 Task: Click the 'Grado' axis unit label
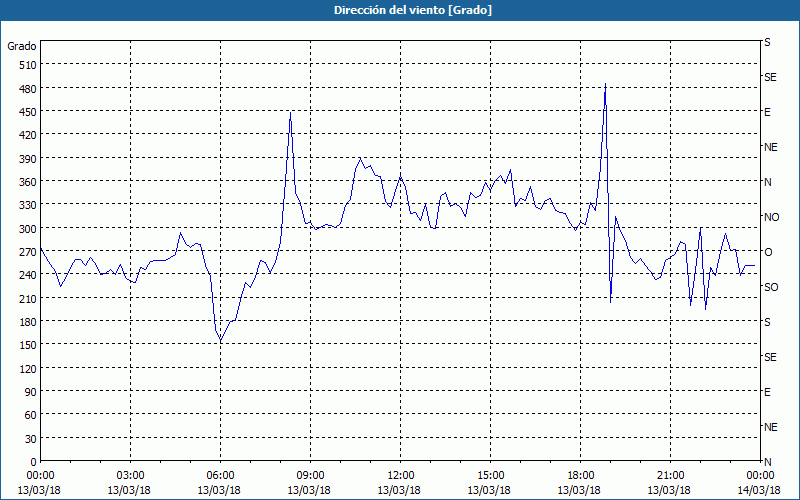[22, 46]
